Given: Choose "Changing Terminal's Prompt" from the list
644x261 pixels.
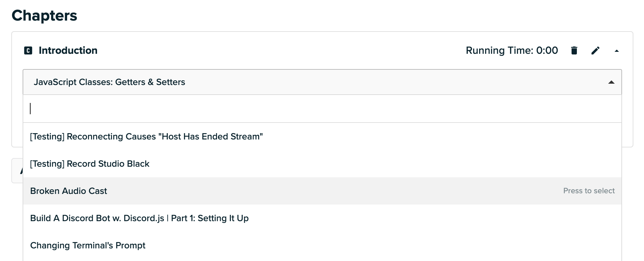Looking at the screenshot, I should 88,245.
